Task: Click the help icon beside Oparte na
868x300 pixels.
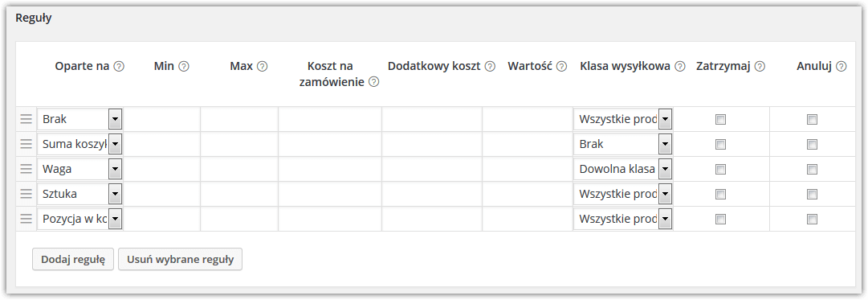Action: [x=119, y=67]
